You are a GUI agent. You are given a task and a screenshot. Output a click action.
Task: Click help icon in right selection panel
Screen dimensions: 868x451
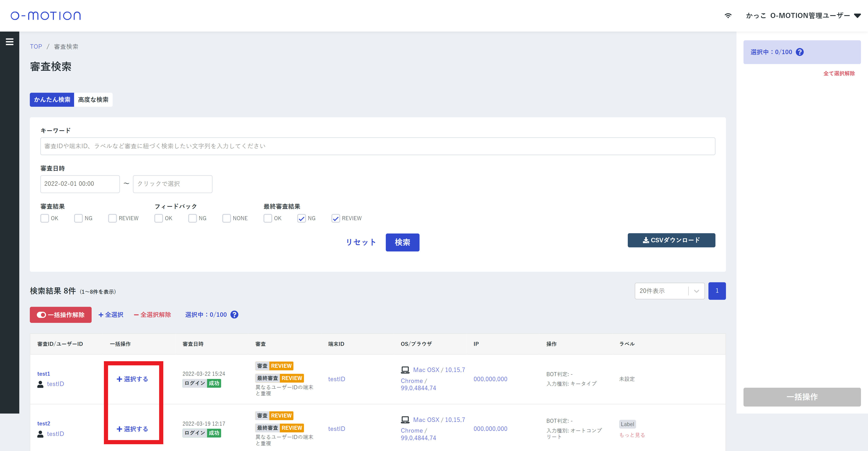[800, 52]
